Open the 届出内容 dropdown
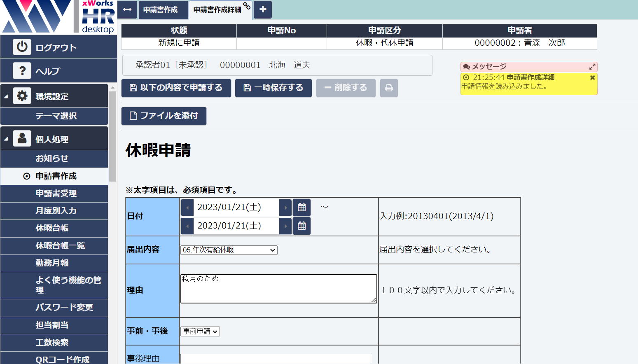 229,250
